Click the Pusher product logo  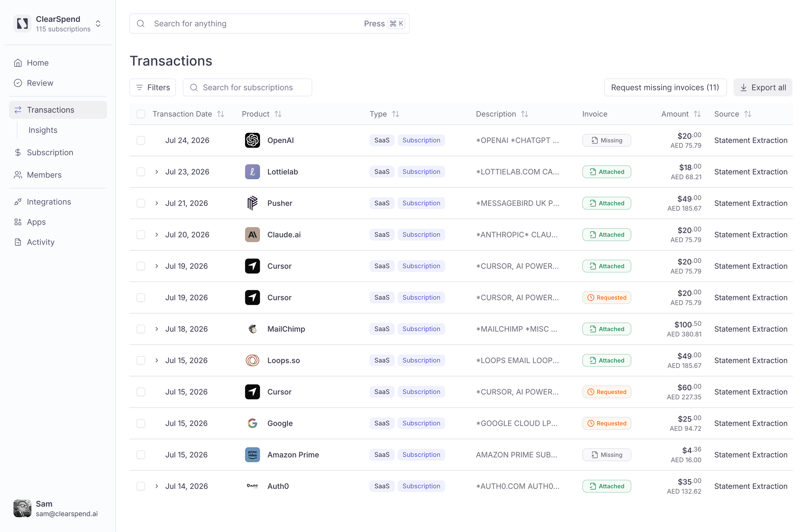[252, 203]
